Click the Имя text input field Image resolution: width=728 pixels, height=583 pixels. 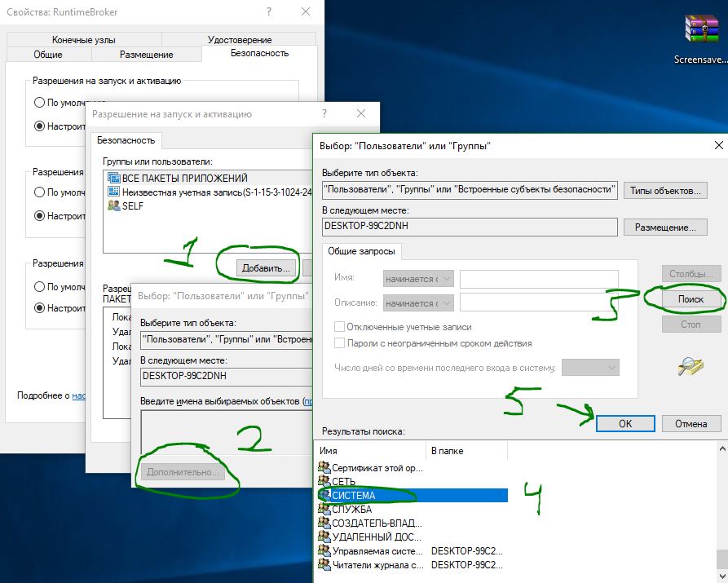click(539, 279)
